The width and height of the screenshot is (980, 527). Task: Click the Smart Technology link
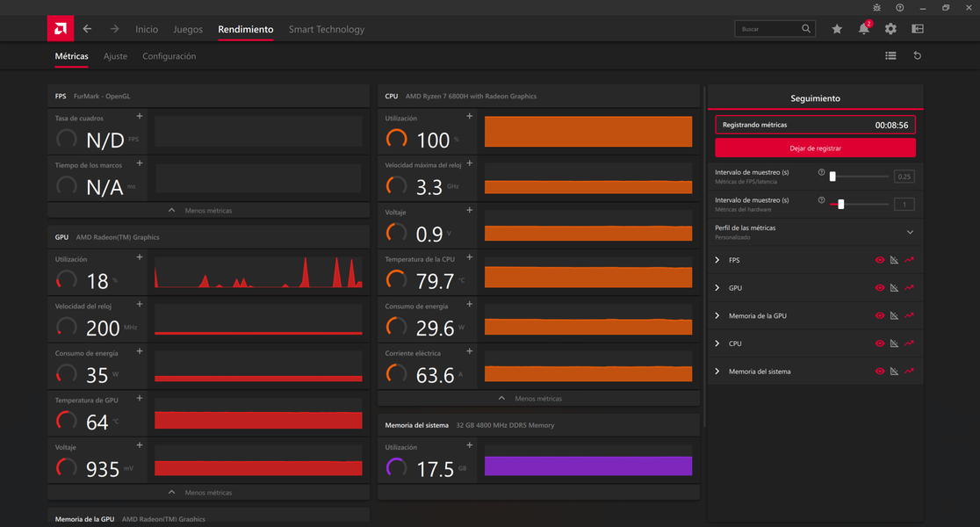pyautogui.click(x=326, y=29)
